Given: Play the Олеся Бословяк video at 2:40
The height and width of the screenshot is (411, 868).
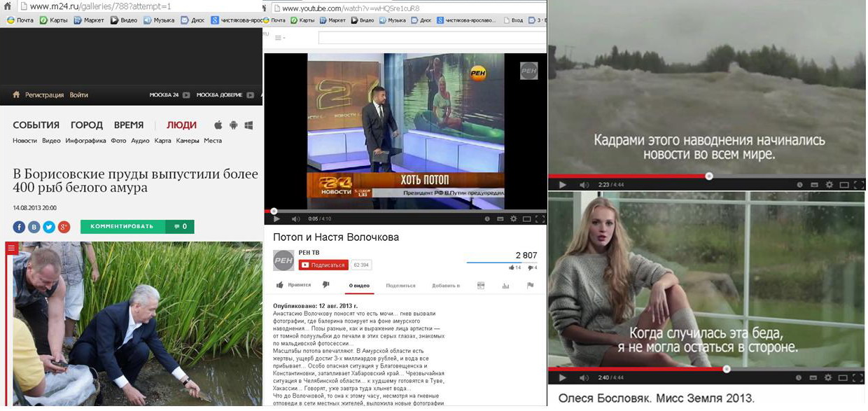Looking at the screenshot, I should click(561, 378).
